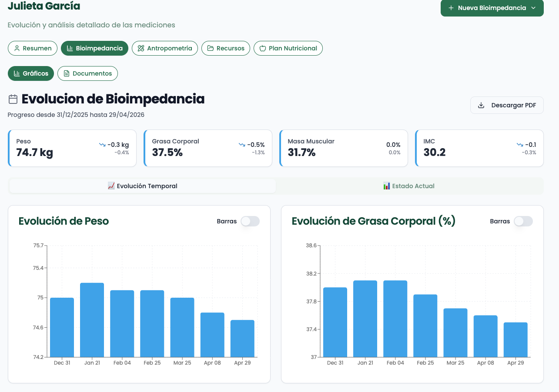559x392 pixels.
Task: Open the Recursos tab
Action: (x=226, y=48)
